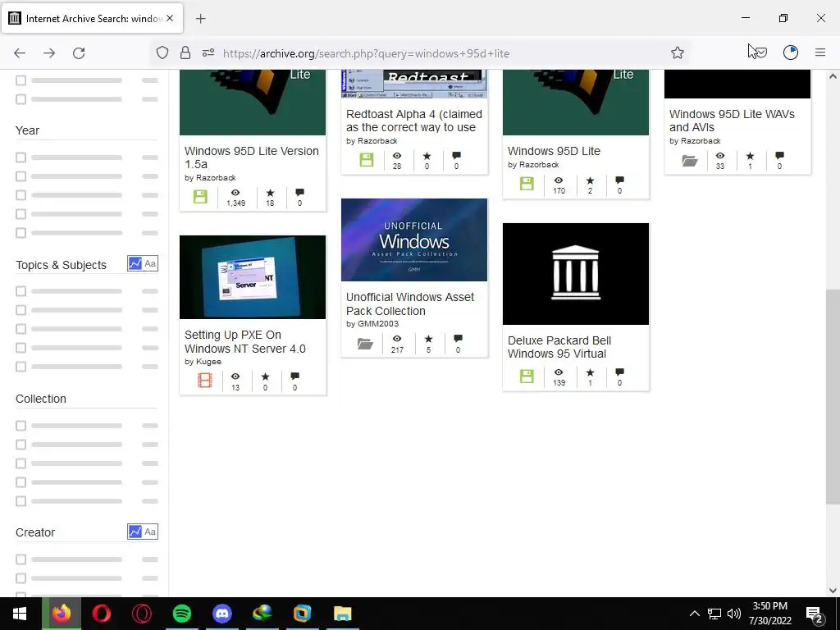This screenshot has height=630, width=840.
Task: Reload the current page
Action: pyautogui.click(x=79, y=53)
